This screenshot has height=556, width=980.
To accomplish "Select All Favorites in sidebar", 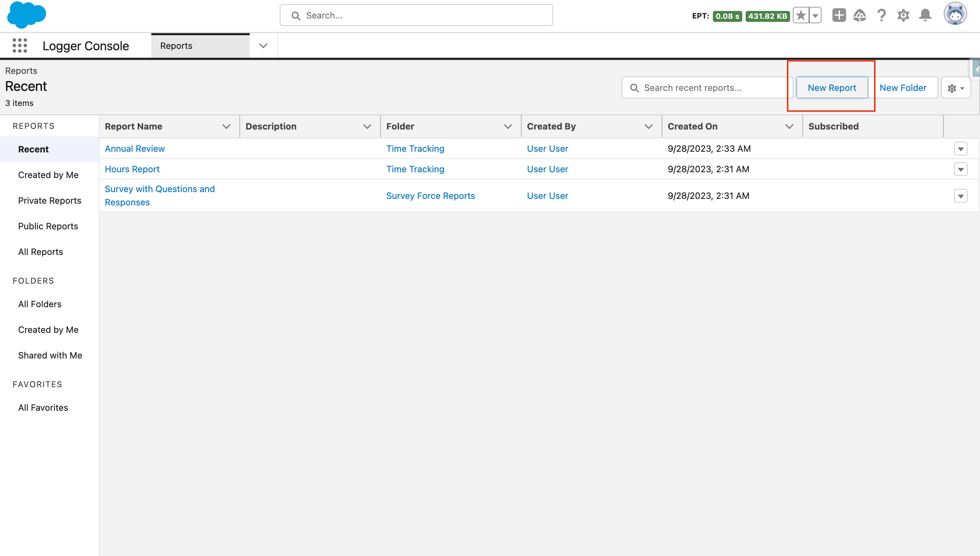I will coord(43,407).
